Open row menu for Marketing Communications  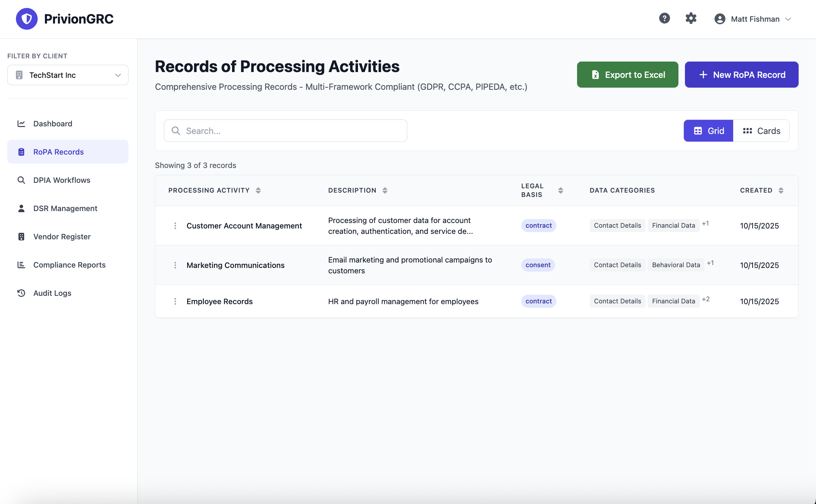pyautogui.click(x=175, y=265)
